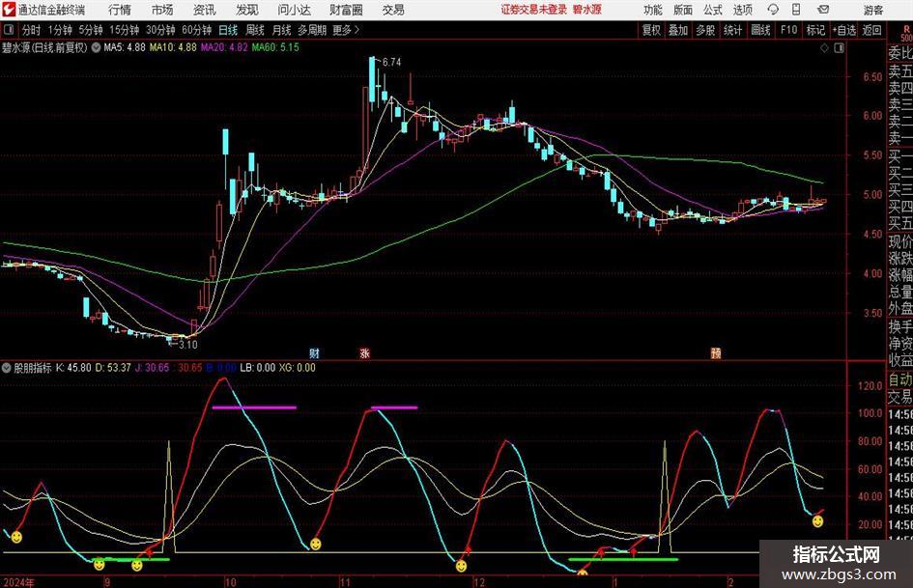Click the 多股 multi-stock button

(x=705, y=30)
